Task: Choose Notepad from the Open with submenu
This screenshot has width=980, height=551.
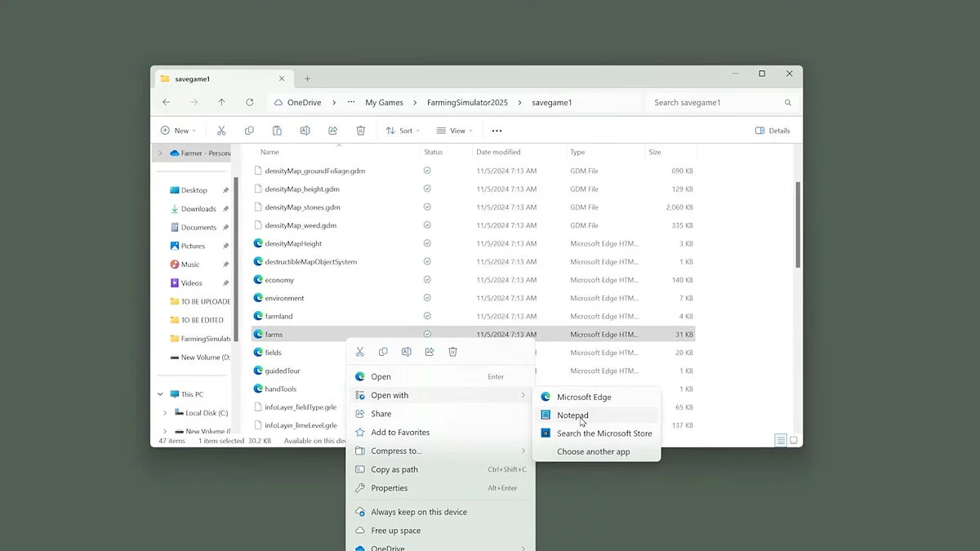Action: pos(572,415)
